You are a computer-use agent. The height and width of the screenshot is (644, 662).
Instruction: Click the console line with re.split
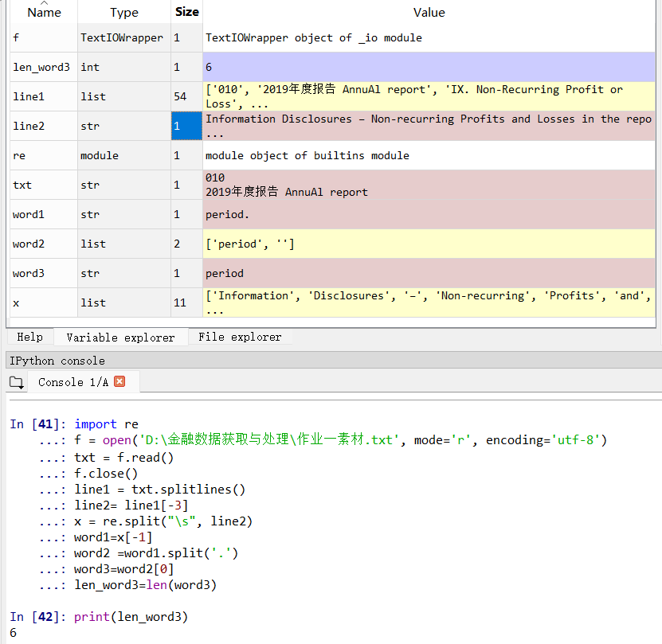[x=163, y=521]
